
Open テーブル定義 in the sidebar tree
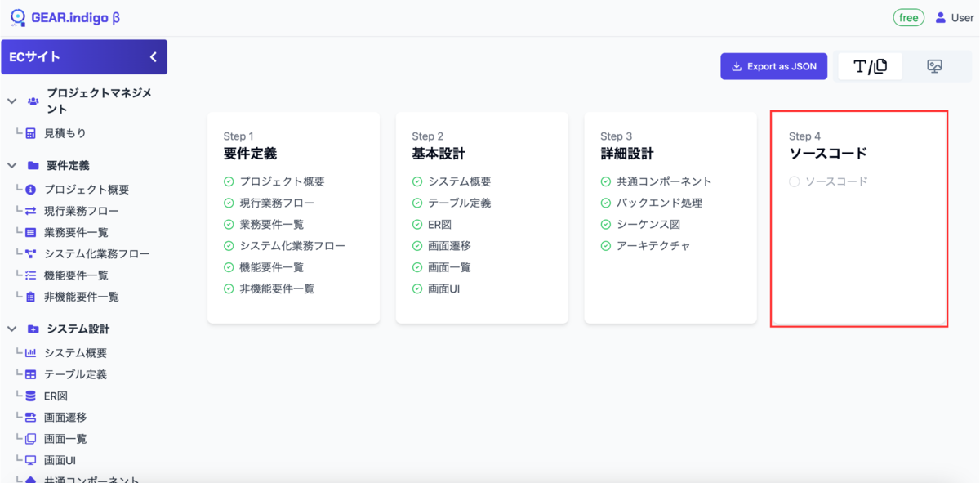(75, 374)
